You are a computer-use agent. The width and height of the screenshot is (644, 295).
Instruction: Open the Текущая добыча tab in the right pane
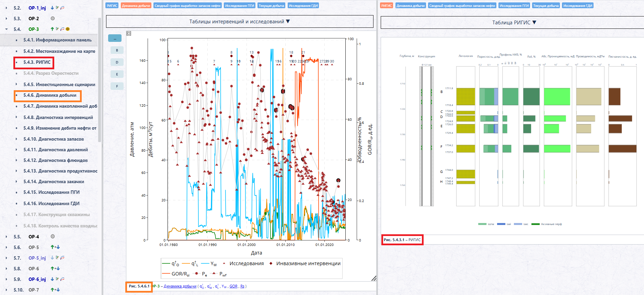click(546, 5)
